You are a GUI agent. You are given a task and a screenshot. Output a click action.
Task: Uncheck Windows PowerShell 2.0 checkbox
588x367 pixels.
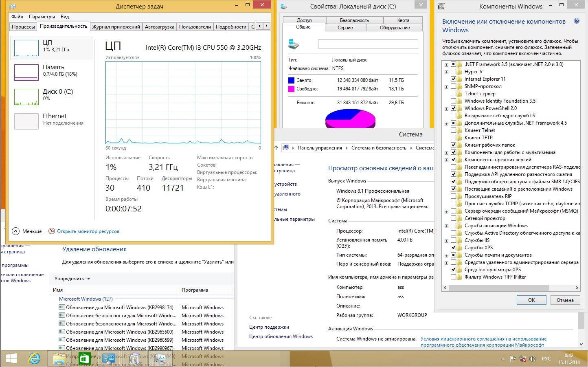453,108
